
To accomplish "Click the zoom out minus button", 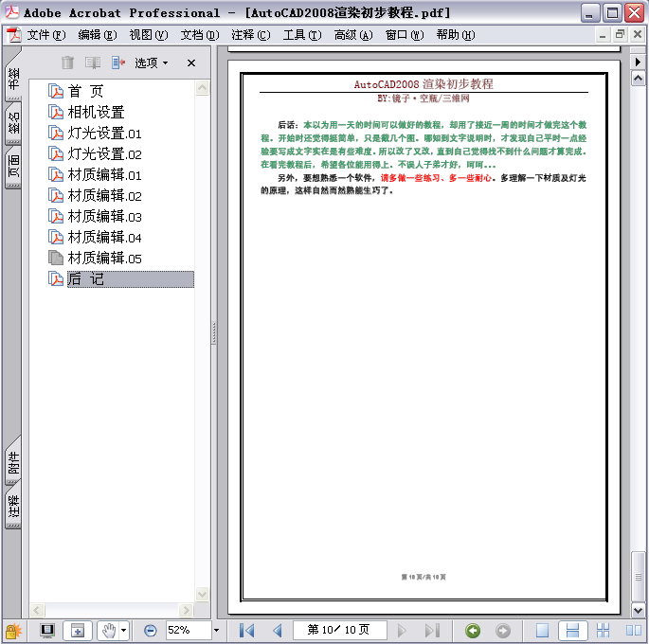I will (151, 631).
